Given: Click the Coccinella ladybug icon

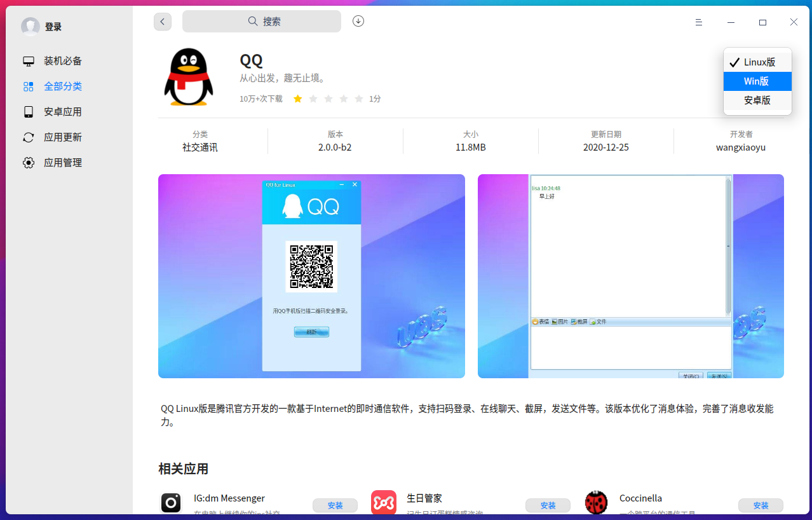Looking at the screenshot, I should (x=597, y=503).
